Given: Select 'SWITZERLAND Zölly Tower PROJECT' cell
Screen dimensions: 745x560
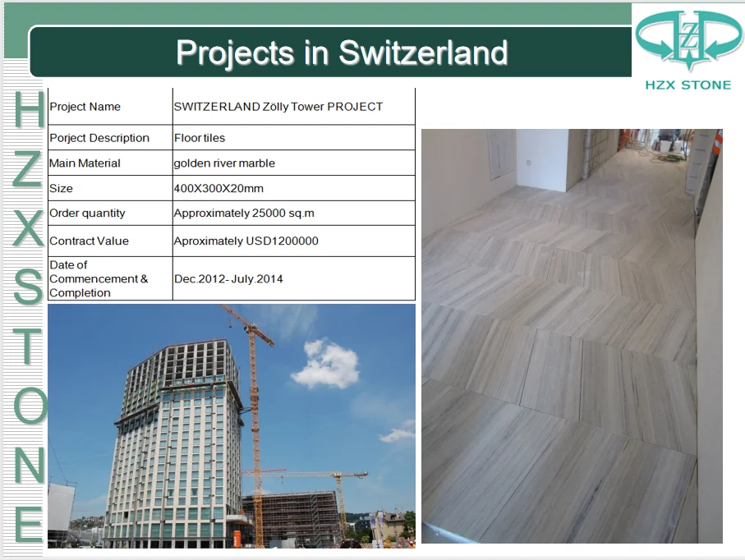Looking at the screenshot, I should [x=294, y=107].
